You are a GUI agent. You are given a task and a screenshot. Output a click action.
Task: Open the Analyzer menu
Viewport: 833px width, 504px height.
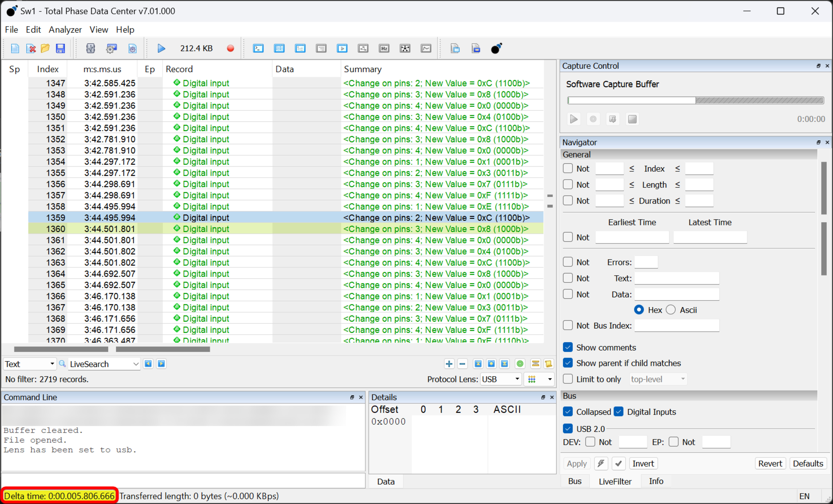coord(65,30)
